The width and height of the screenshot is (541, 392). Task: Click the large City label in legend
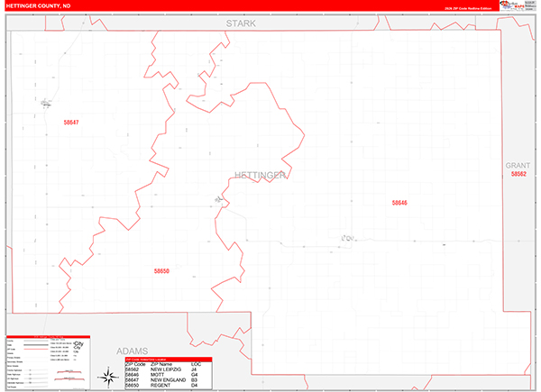click(78, 343)
